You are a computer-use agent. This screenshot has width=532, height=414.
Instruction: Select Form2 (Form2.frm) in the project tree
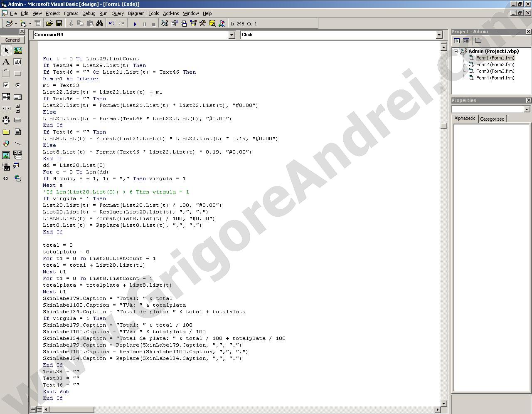coord(495,64)
